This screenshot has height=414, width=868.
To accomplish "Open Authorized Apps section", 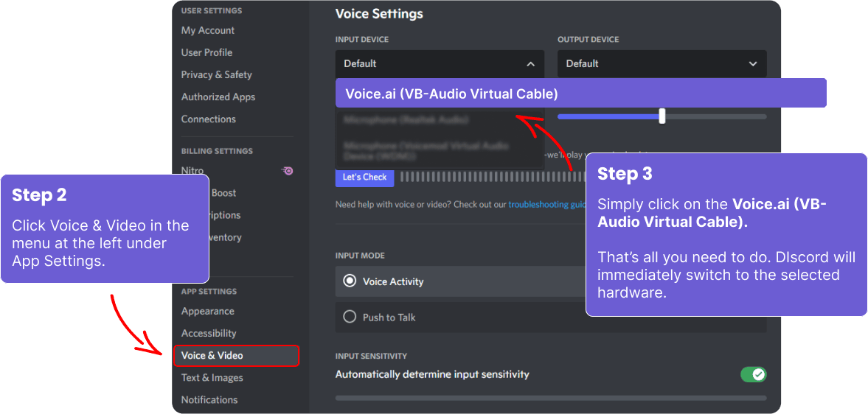I will (218, 97).
